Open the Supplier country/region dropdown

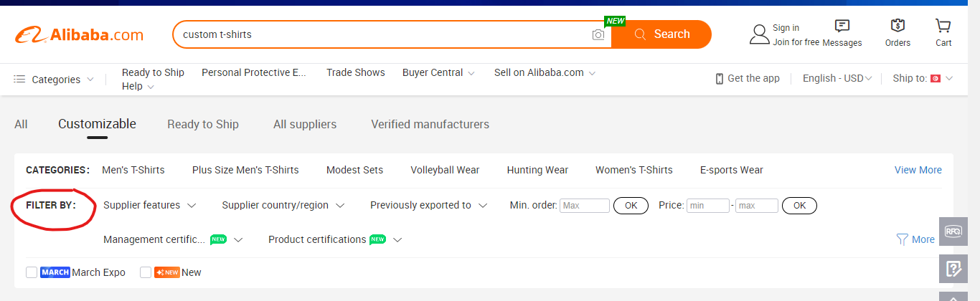pyautogui.click(x=283, y=205)
